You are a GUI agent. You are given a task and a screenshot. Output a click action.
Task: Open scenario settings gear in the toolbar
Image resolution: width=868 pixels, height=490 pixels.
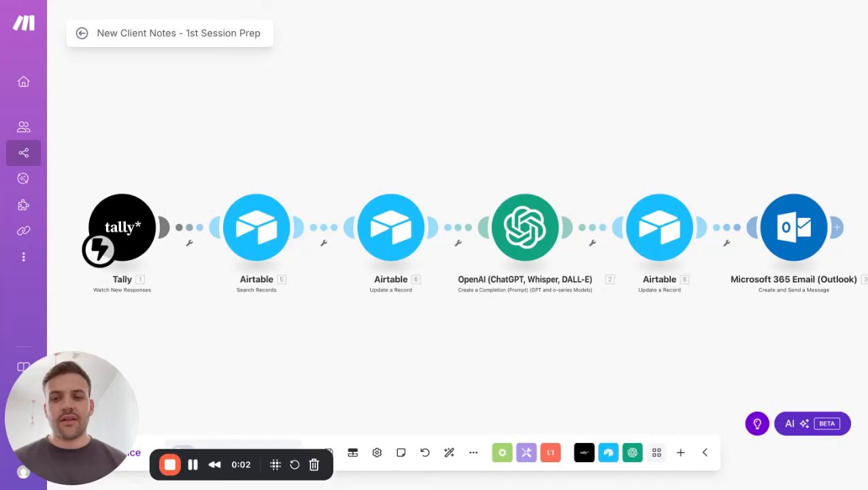377,453
